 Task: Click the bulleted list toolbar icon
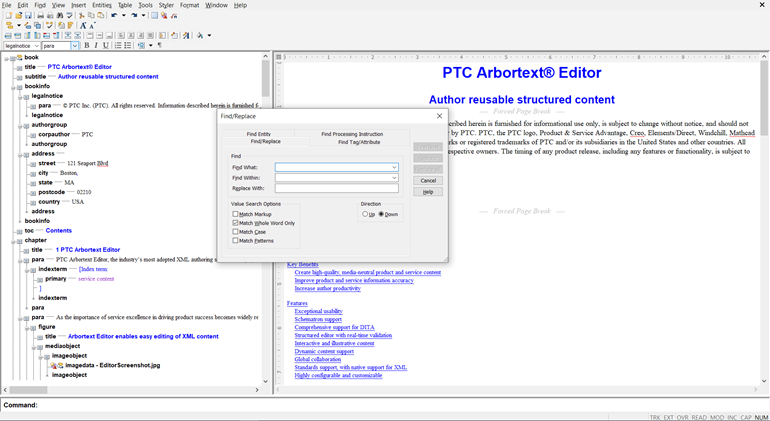point(128,45)
